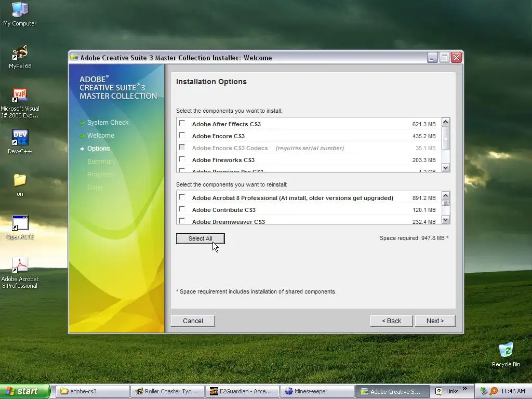Click the reinstall list scroll down arrow

pyautogui.click(x=446, y=220)
